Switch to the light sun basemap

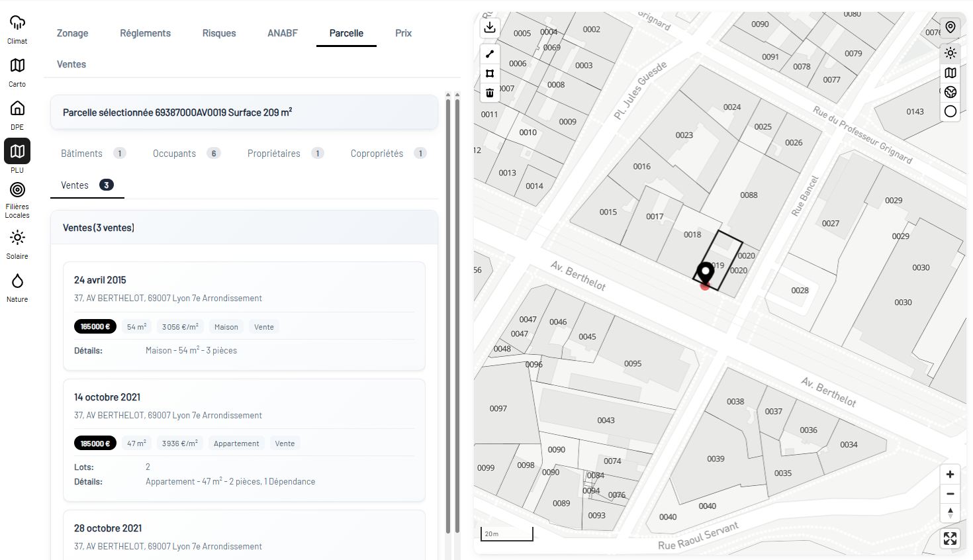pos(950,54)
